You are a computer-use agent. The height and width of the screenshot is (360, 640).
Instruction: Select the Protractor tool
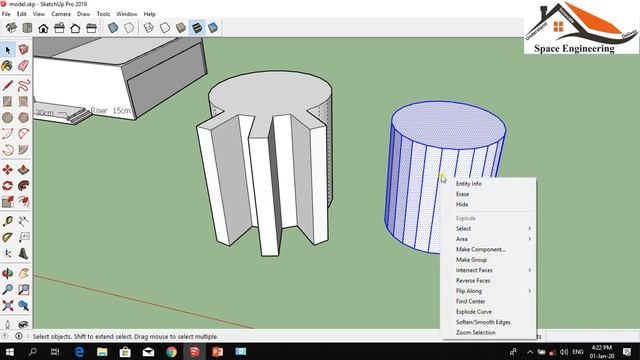[x=8, y=237]
